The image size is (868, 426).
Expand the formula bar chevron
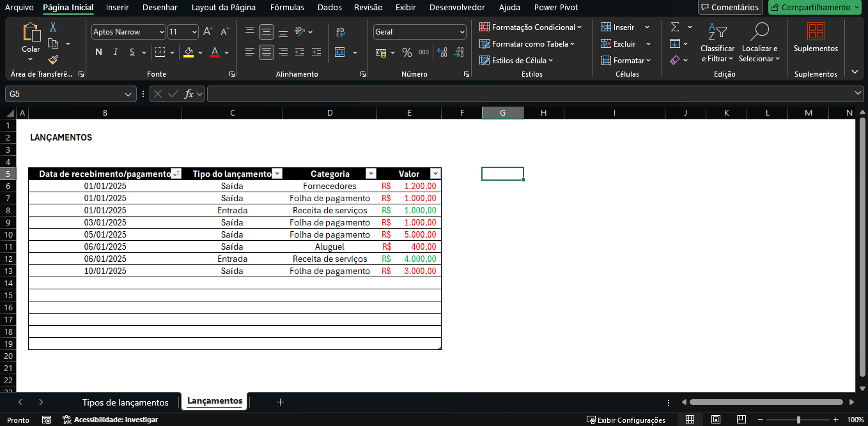coord(858,94)
